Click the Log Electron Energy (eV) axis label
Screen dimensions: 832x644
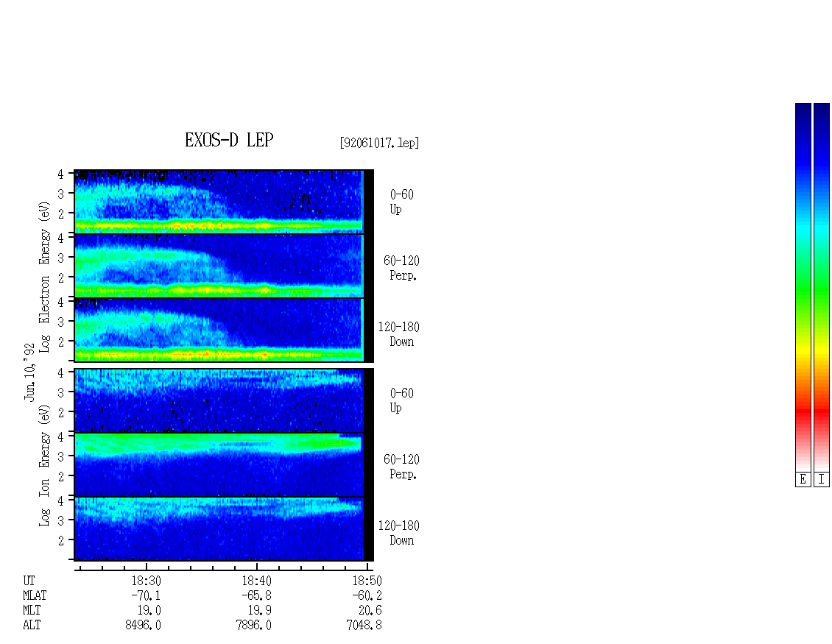[x=45, y=277]
